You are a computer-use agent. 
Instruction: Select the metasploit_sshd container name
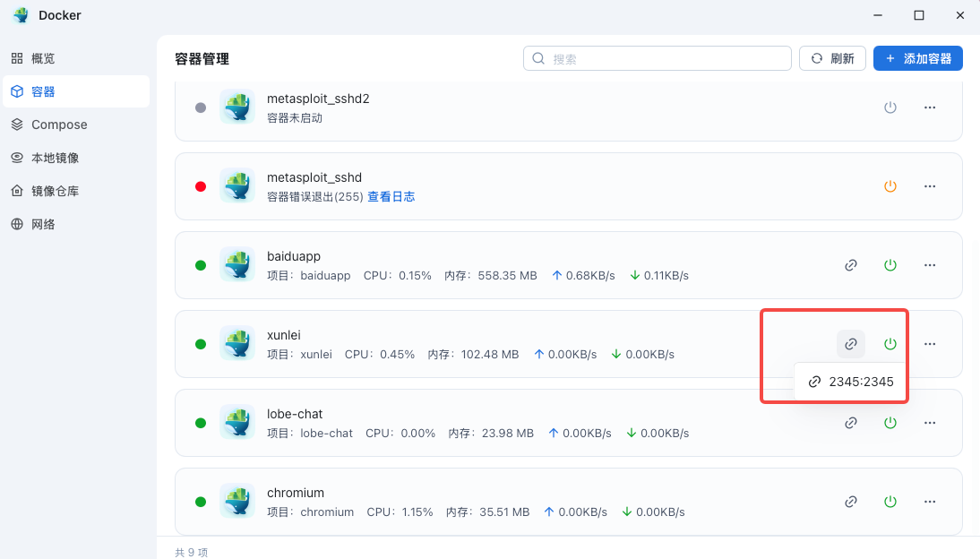click(x=314, y=177)
